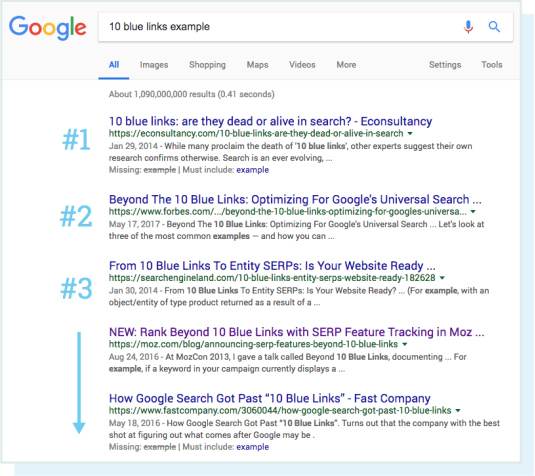Image resolution: width=535 pixels, height=476 pixels.
Task: Click the blue magnifier search icon
Action: tap(494, 27)
